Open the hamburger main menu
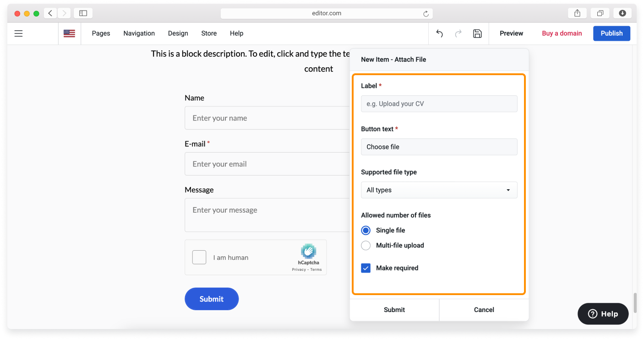This screenshot has width=644, height=340. (x=18, y=33)
